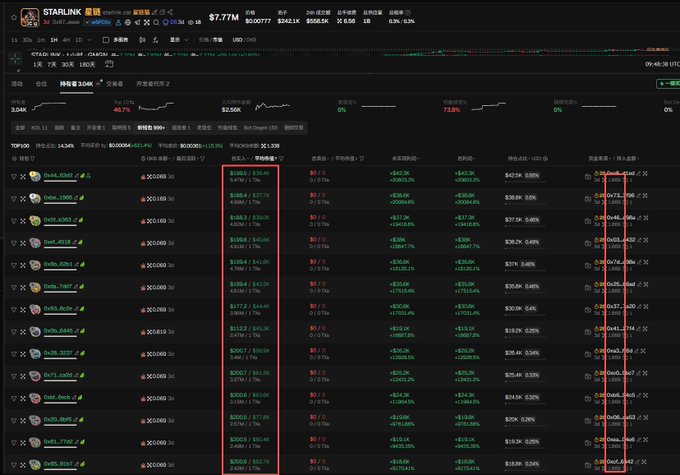
Task: Click the green leaf icon beside 0xef..4518
Action: click(x=81, y=242)
